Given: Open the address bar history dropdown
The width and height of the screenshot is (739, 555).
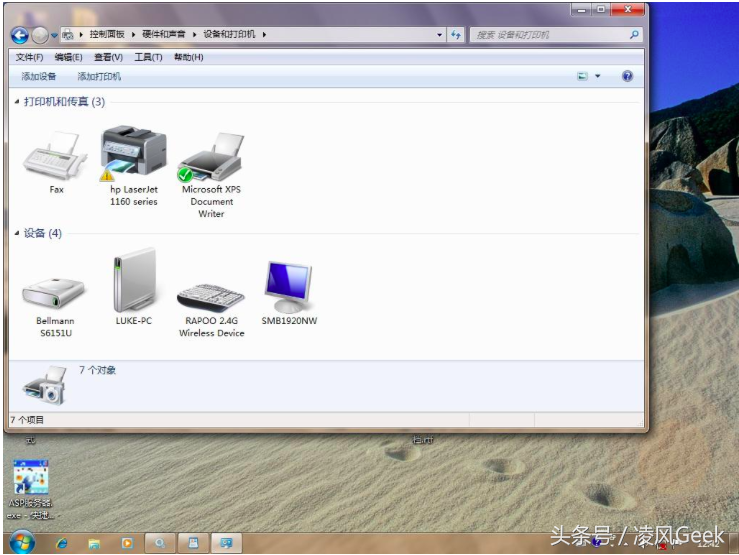Looking at the screenshot, I should tap(440, 35).
